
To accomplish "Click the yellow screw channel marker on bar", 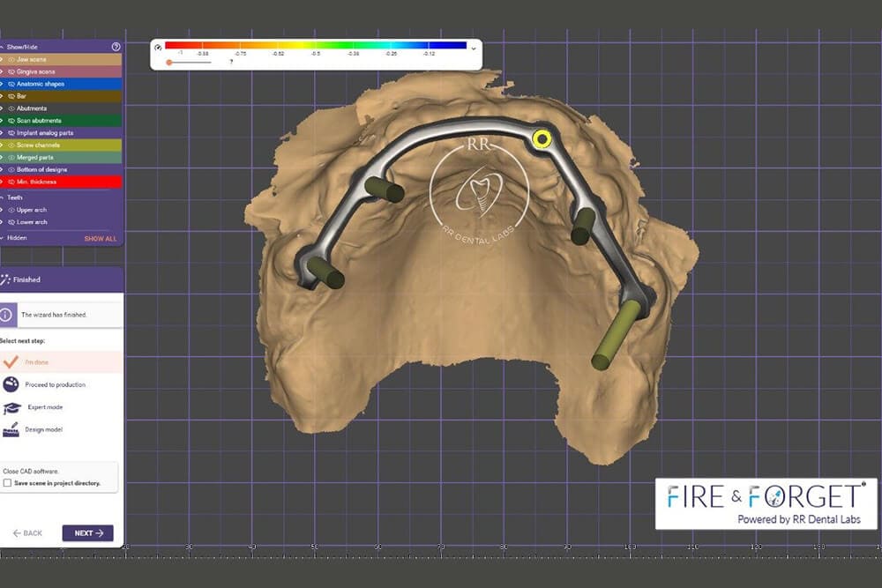I will click(x=542, y=138).
